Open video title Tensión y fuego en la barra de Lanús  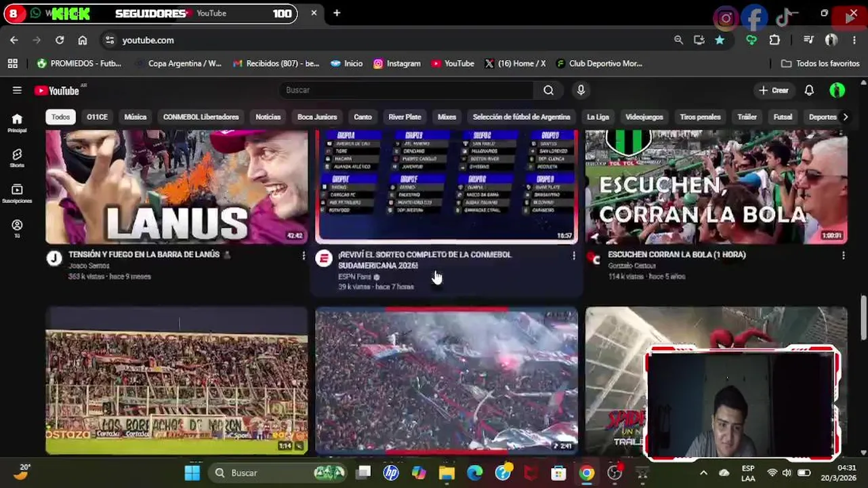(144, 255)
